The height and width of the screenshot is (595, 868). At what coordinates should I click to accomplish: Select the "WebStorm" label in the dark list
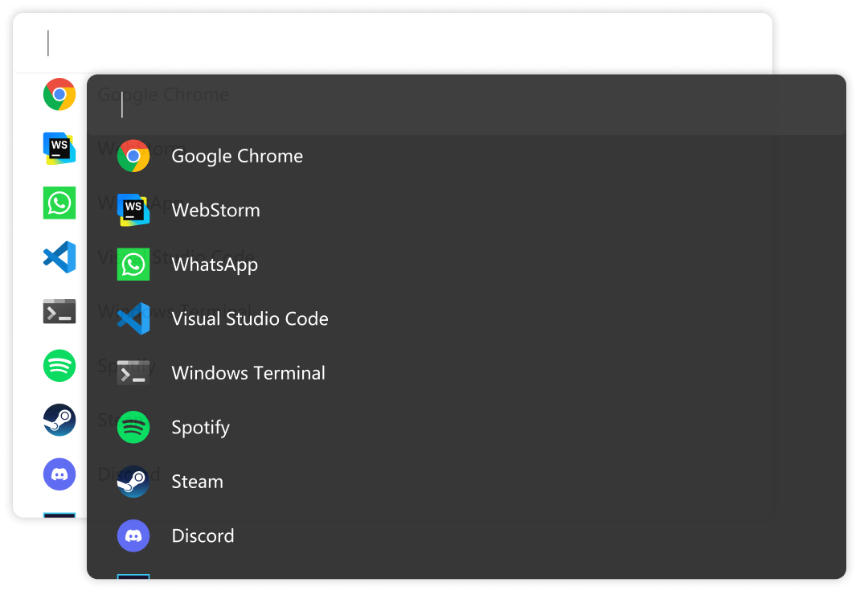[215, 211]
